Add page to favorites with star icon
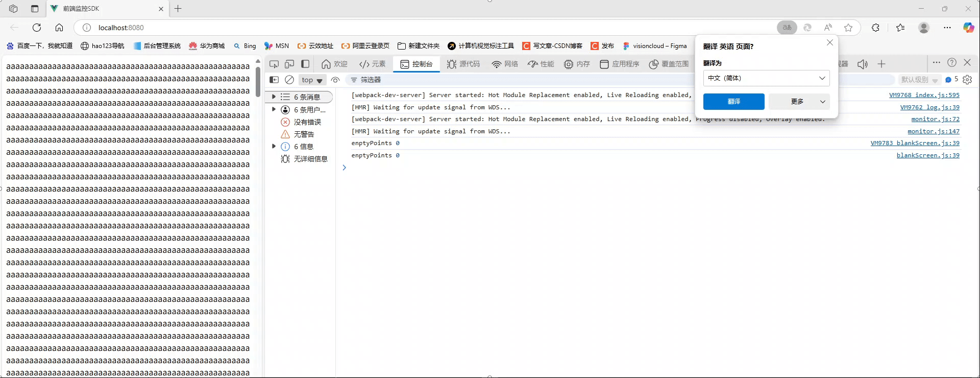This screenshot has height=378, width=980. (848, 28)
